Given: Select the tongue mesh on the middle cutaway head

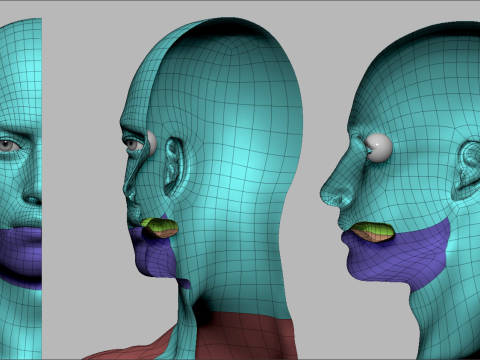Looking at the screenshot, I should coord(161,227).
